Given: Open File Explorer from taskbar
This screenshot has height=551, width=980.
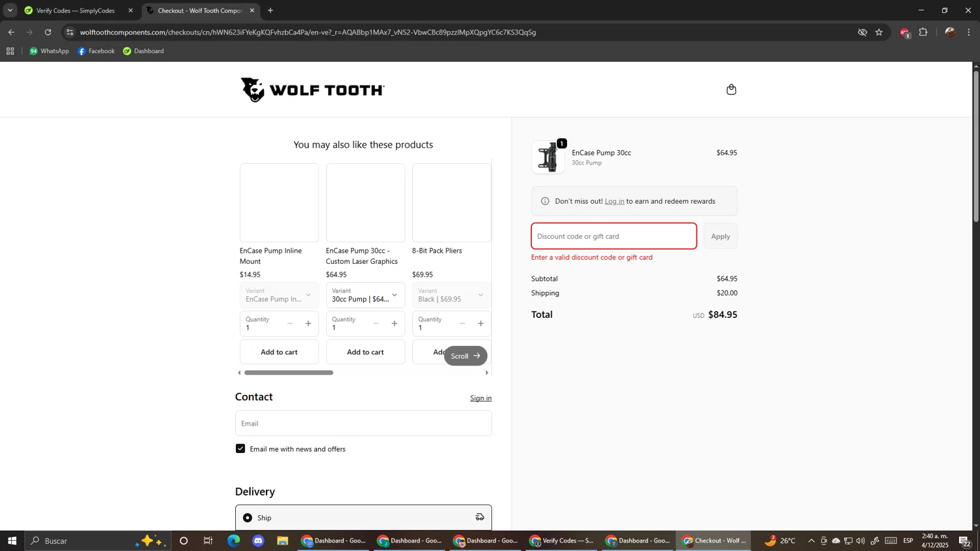Looking at the screenshot, I should (282, 541).
